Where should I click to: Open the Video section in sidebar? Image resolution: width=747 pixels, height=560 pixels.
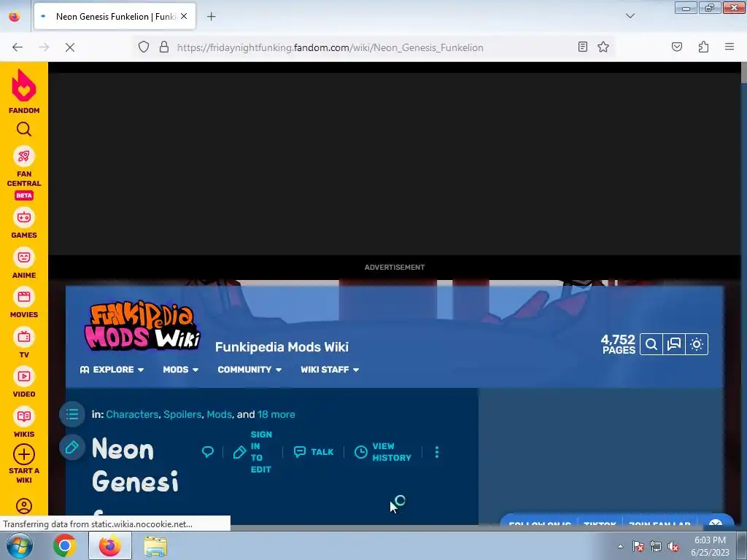pyautogui.click(x=24, y=382)
